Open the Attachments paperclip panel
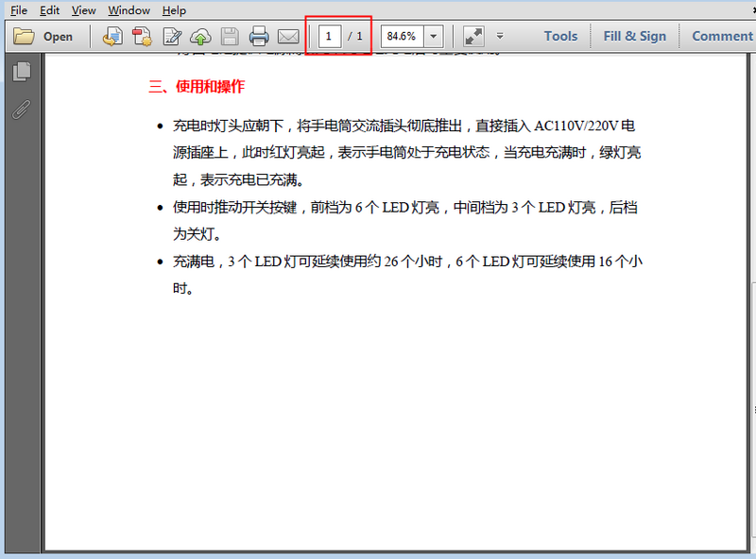 tap(21, 110)
